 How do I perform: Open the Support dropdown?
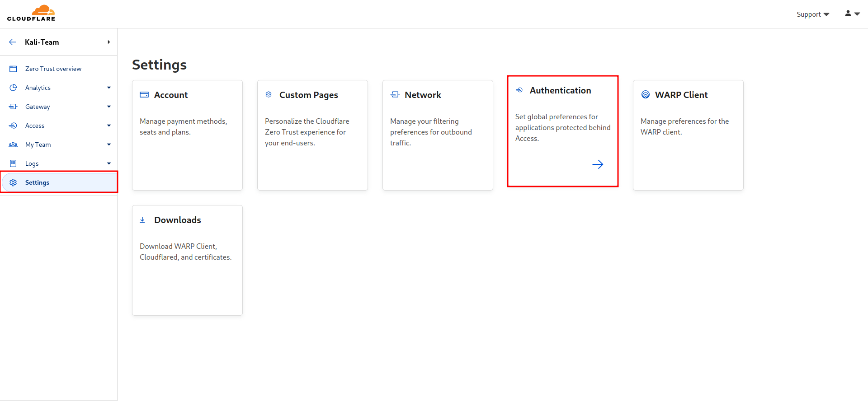(813, 14)
